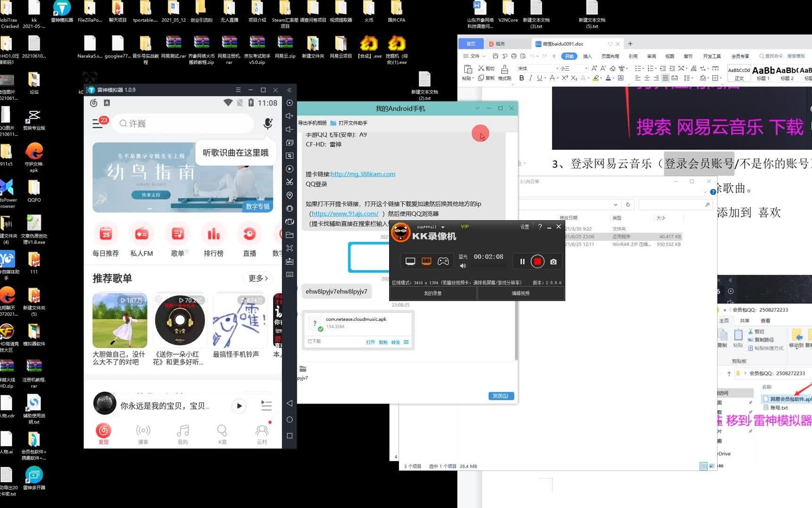This screenshot has width=812, height=508.
Task: Click the WPS format painter 格式刷 icon
Action: coord(504,72)
